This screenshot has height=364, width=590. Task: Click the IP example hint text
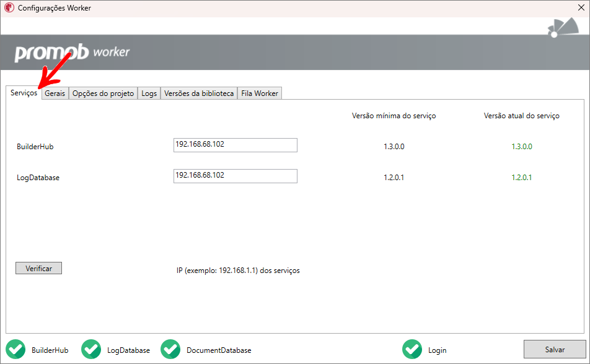[238, 271]
